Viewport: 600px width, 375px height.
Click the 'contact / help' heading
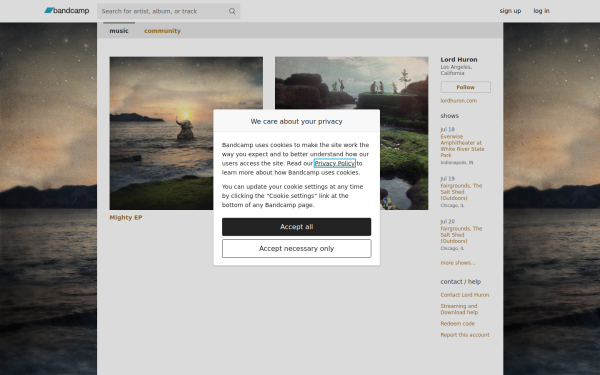(460, 282)
